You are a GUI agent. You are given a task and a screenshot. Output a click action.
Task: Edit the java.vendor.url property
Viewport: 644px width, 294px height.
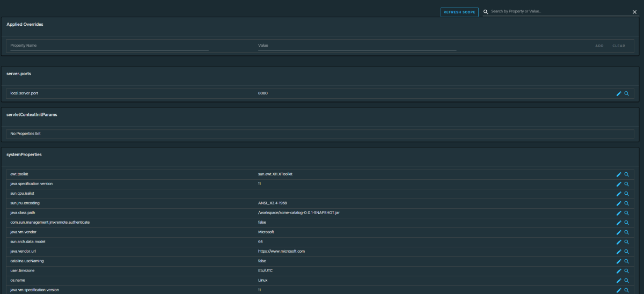point(619,252)
